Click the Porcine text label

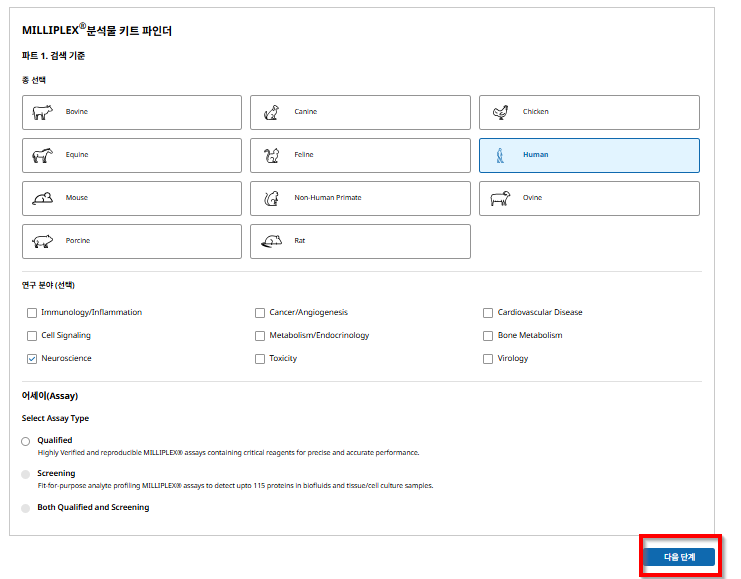click(x=78, y=241)
